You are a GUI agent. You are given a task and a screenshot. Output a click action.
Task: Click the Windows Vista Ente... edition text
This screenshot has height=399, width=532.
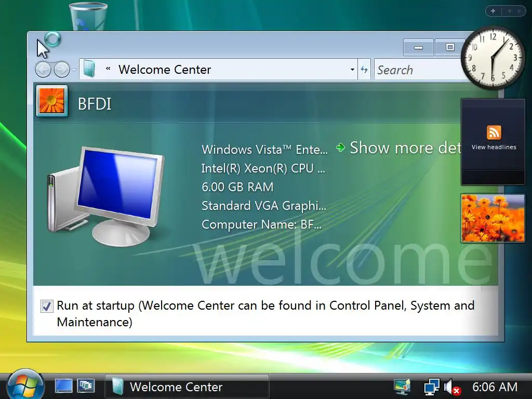[x=264, y=149]
